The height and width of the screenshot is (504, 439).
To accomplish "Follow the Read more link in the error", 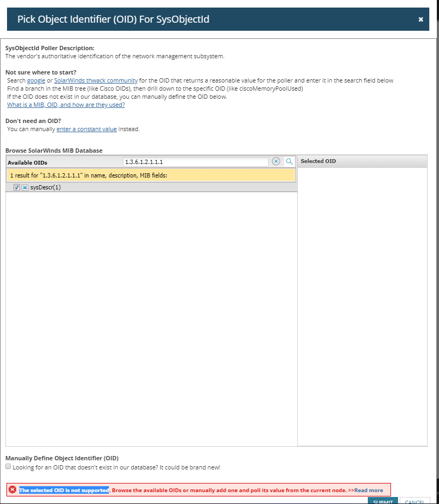I will [368, 490].
